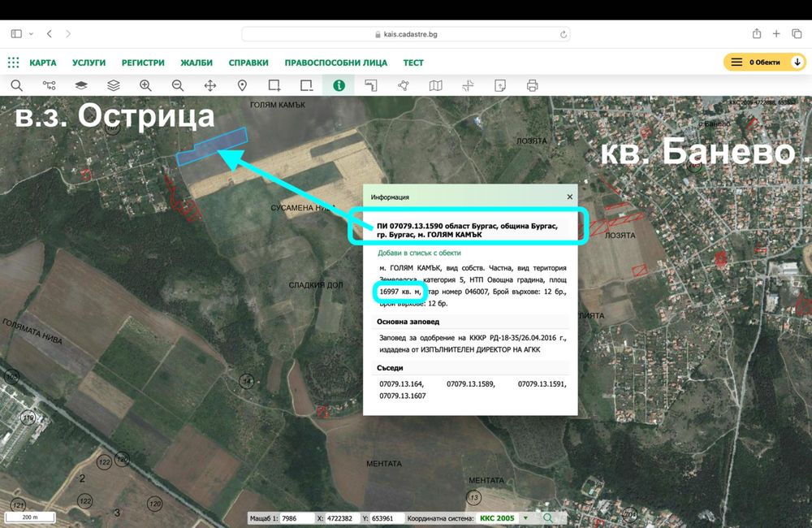
Task: Open the ПРАВОСПОСОБНИ ЛИЦА menu
Action: click(335, 63)
